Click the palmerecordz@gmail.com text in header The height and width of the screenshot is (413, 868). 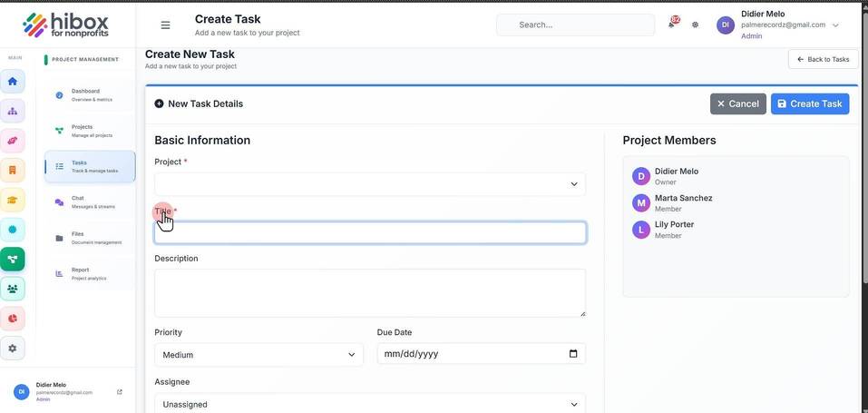pyautogui.click(x=784, y=25)
